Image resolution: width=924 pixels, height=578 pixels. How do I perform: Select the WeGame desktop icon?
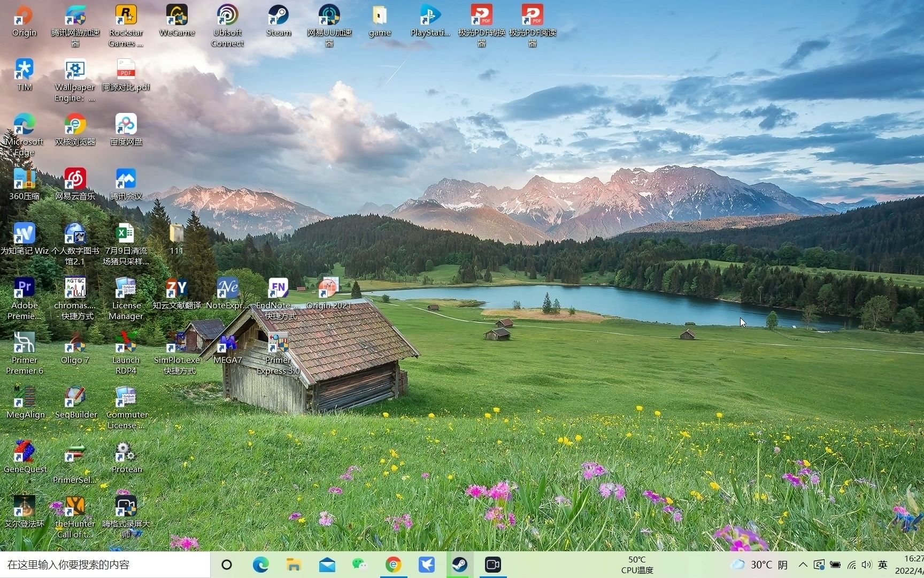coord(176,21)
